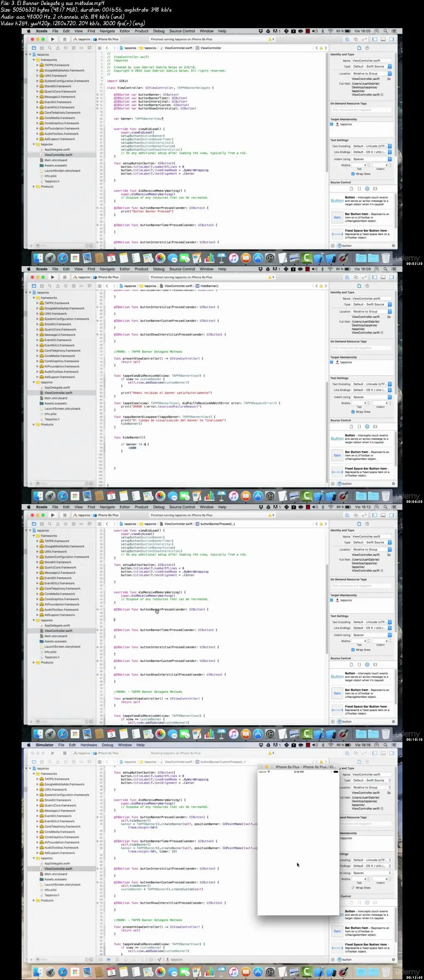The width and height of the screenshot is (424, 980).
Task: Open Indent Using dropdown in the 00:13:40 inspector
Action: point(372,873)
